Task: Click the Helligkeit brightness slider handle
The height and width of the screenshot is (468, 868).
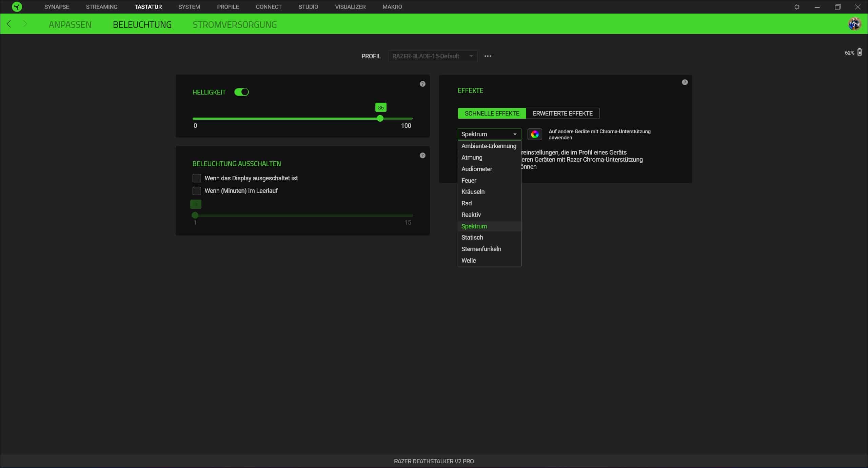Action: click(380, 118)
